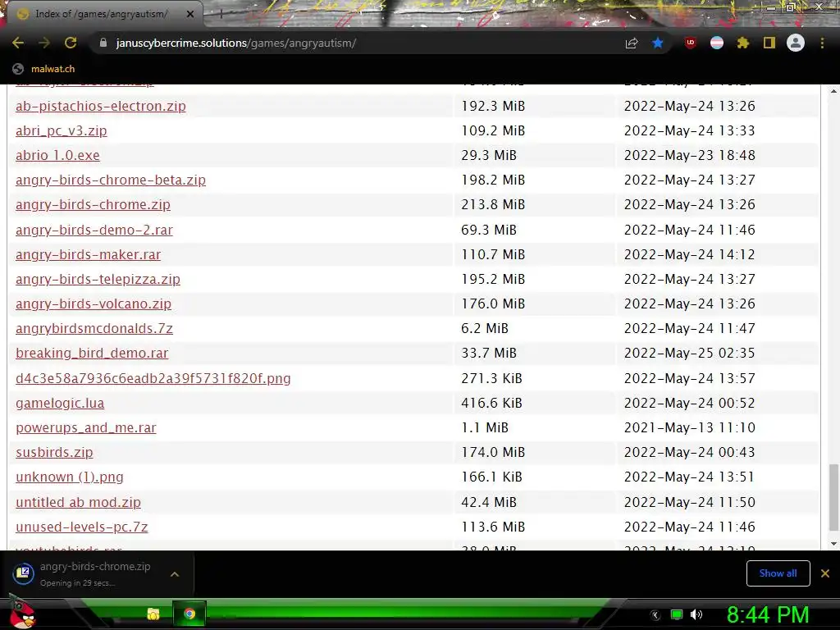Screen dimensions: 840x630
Task: Click the 2021-May-13 11:10 date cell
Action: tap(689, 427)
